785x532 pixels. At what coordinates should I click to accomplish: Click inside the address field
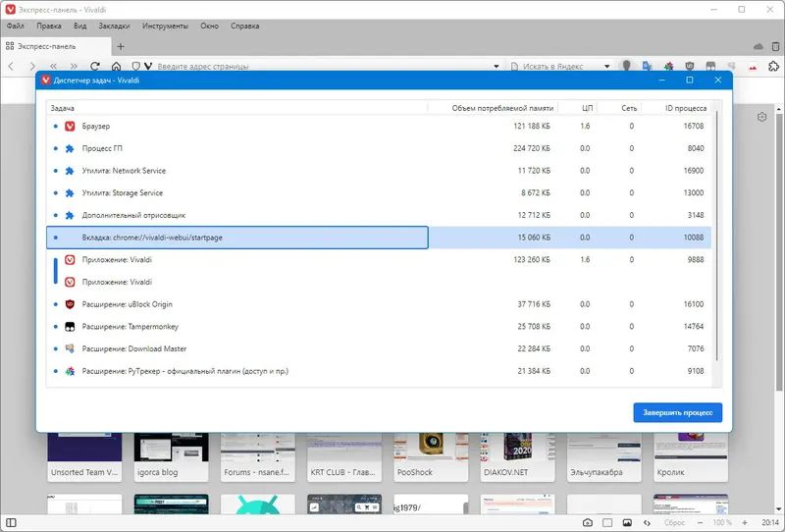pos(321,66)
